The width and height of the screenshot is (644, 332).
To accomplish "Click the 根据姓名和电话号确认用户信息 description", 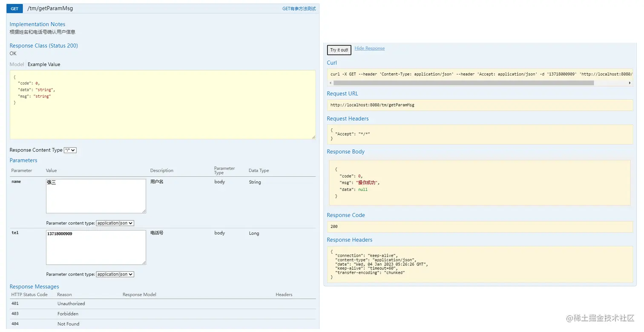I will tap(43, 32).
